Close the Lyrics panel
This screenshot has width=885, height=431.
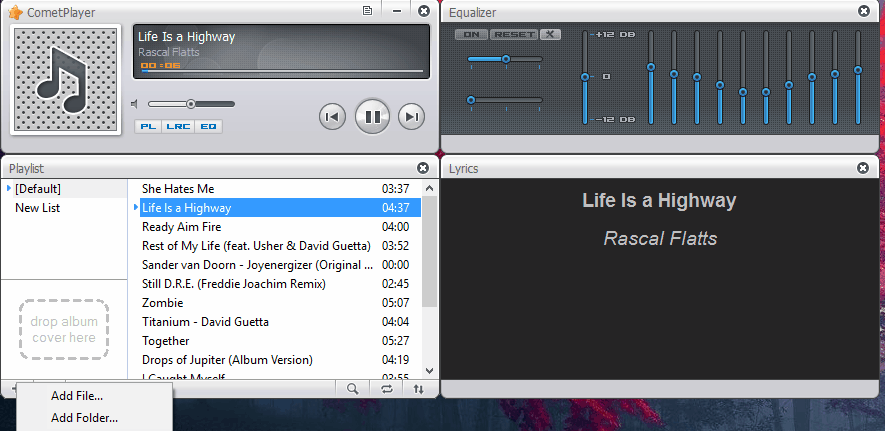pyautogui.click(x=863, y=168)
